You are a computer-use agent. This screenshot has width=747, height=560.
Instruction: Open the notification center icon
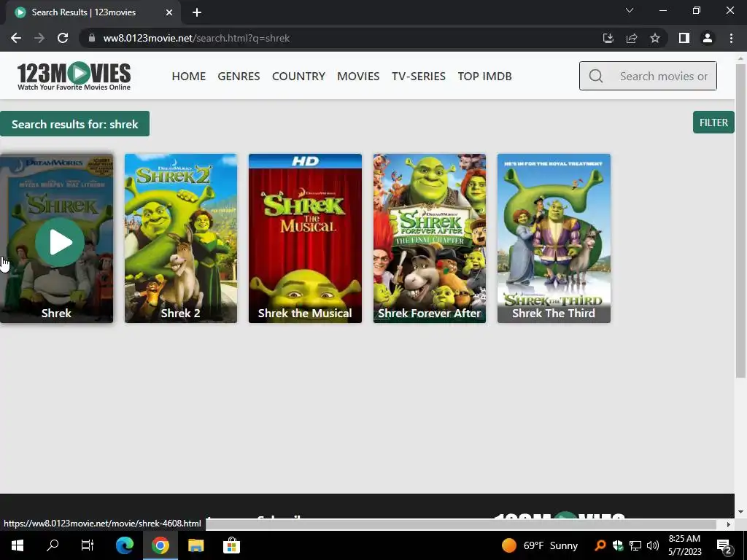click(724, 546)
